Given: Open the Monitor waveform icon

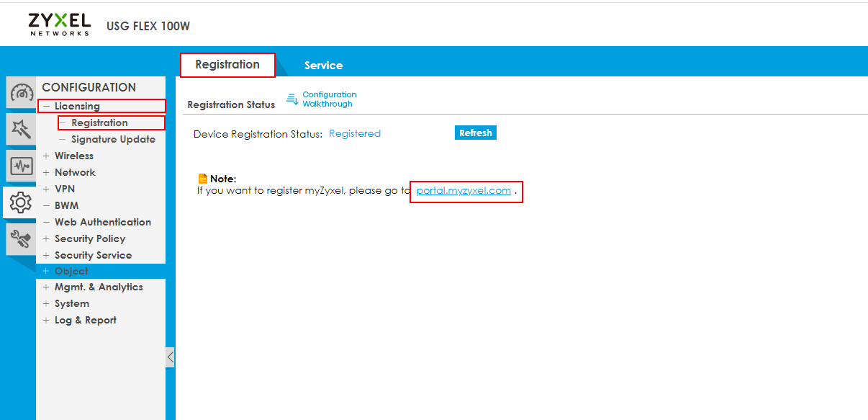Looking at the screenshot, I should pos(21,166).
